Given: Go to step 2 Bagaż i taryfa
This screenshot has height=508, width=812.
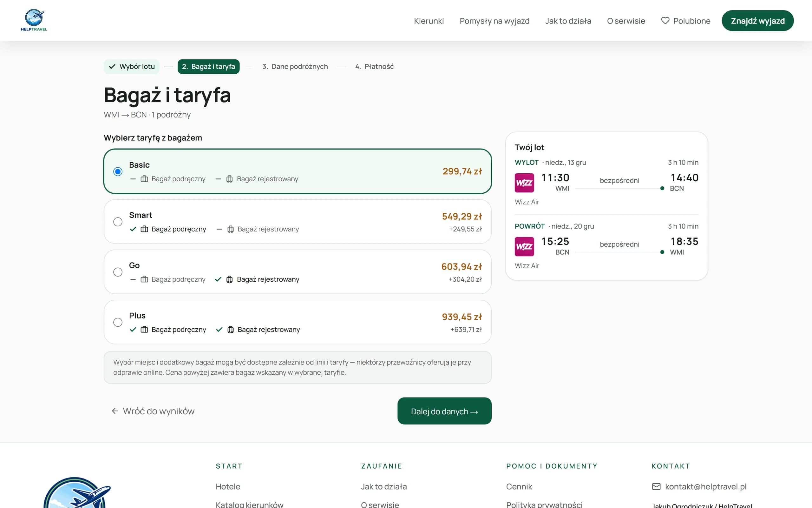Looking at the screenshot, I should [x=208, y=67].
